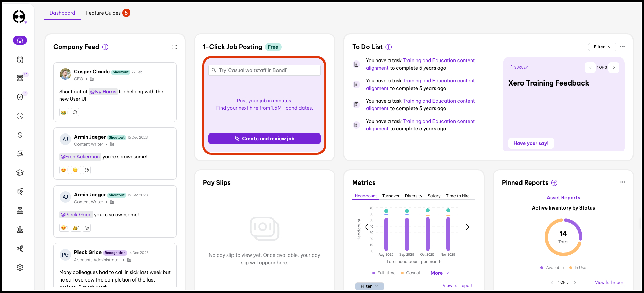Viewport: 644px width, 293px height.
Task: Open the time clock icon in sidebar
Action: click(20, 116)
